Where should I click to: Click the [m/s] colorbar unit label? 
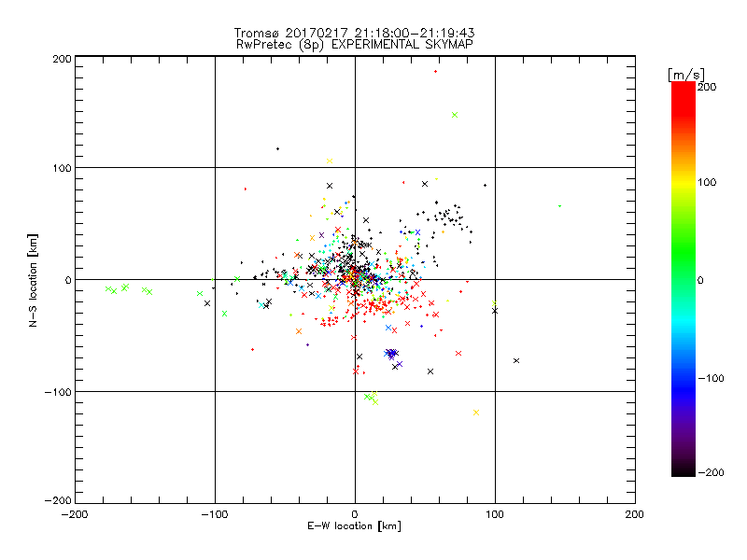686,75
